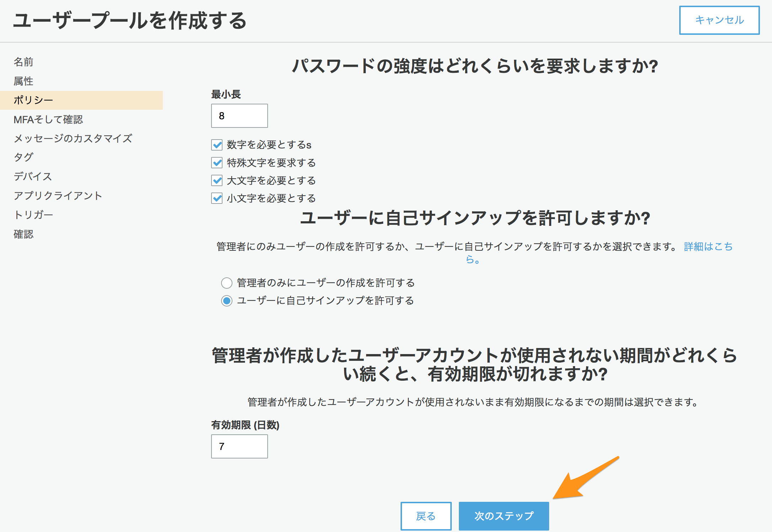The image size is (772, 532).
Task: Uncheck 大文字を必要とする option
Action: click(x=217, y=180)
